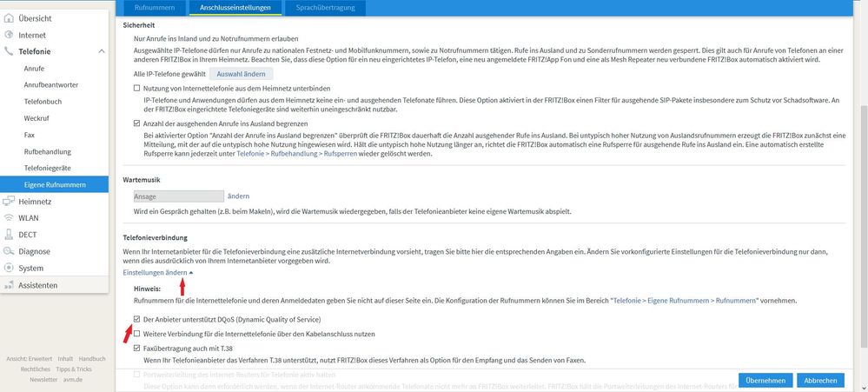Click the Abbrechen button
This screenshot has width=868, height=392.
pos(820,381)
